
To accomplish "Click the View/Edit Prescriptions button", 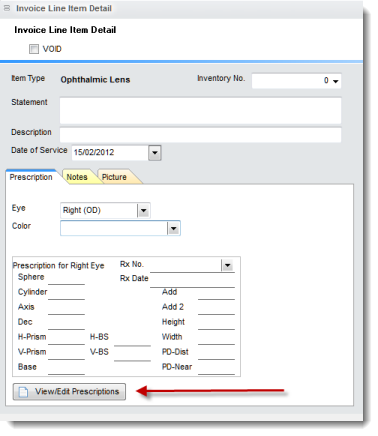I will click(x=69, y=392).
